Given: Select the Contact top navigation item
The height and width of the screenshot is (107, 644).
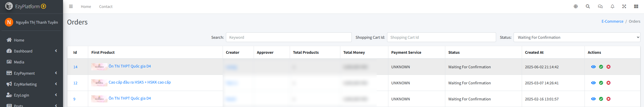Looking at the screenshot, I should click(106, 7).
